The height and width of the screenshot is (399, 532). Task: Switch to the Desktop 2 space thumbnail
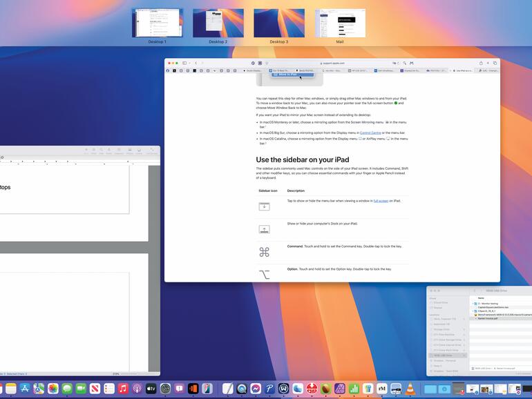[218, 23]
